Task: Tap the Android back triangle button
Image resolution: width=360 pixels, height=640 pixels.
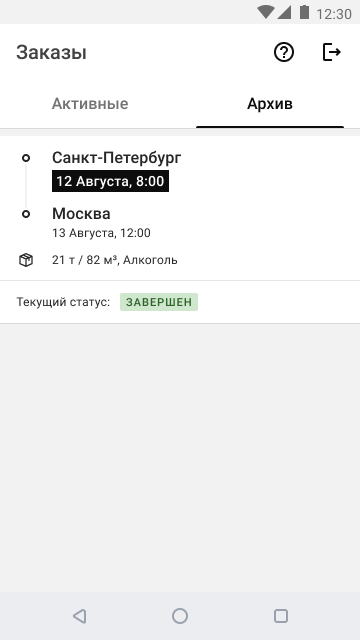Action: (x=79, y=616)
